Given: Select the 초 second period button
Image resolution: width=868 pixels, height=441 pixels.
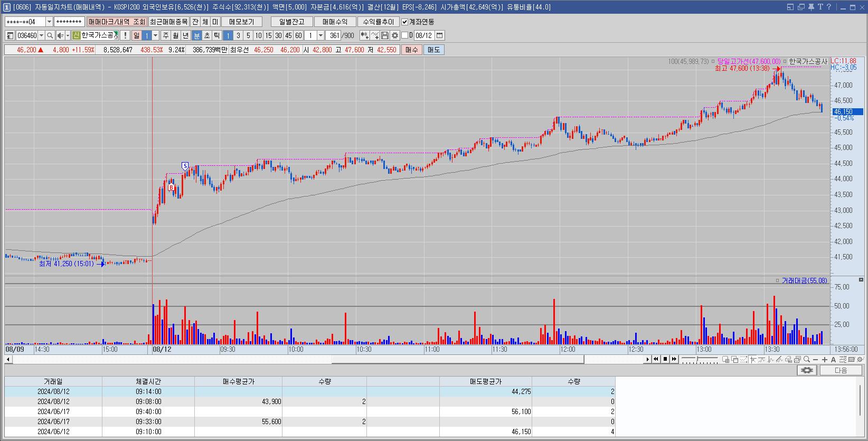Looking at the screenshot, I should 206,35.
